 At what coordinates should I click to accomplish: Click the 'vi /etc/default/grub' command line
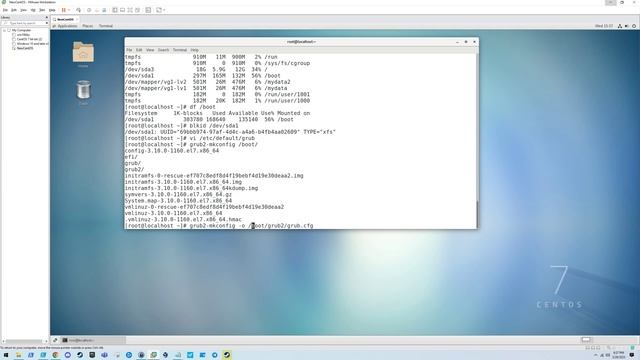[190, 138]
